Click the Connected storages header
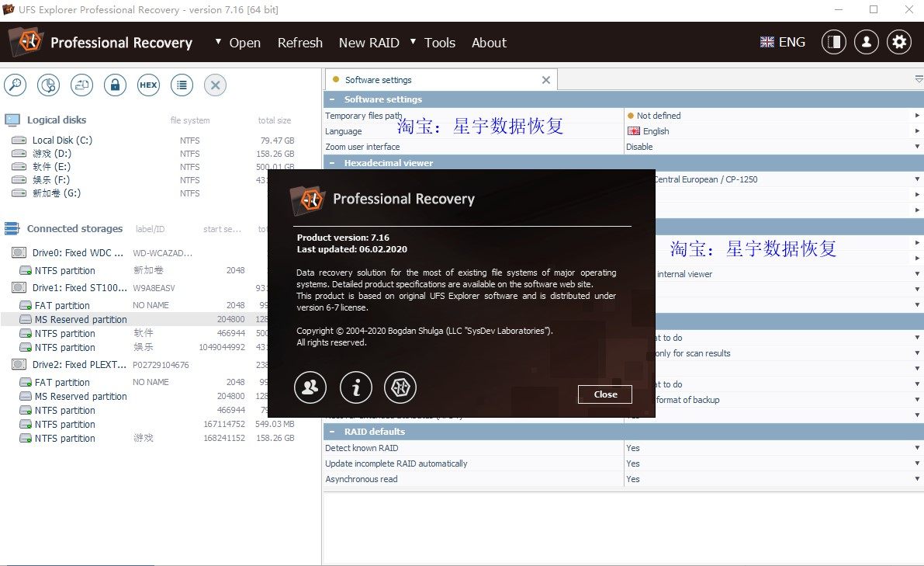This screenshot has height=566, width=924. coord(74,229)
